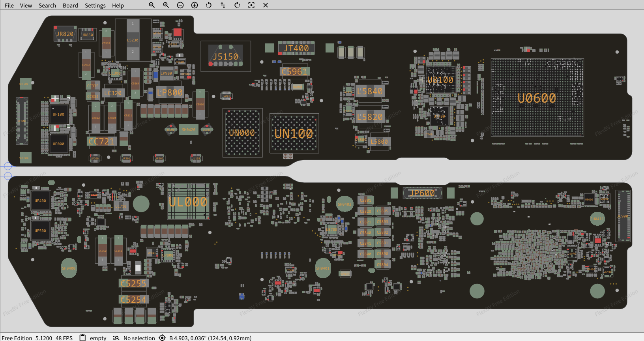This screenshot has width=644, height=341.
Task: Click the "48 FPS" status entry
Action: 64,338
